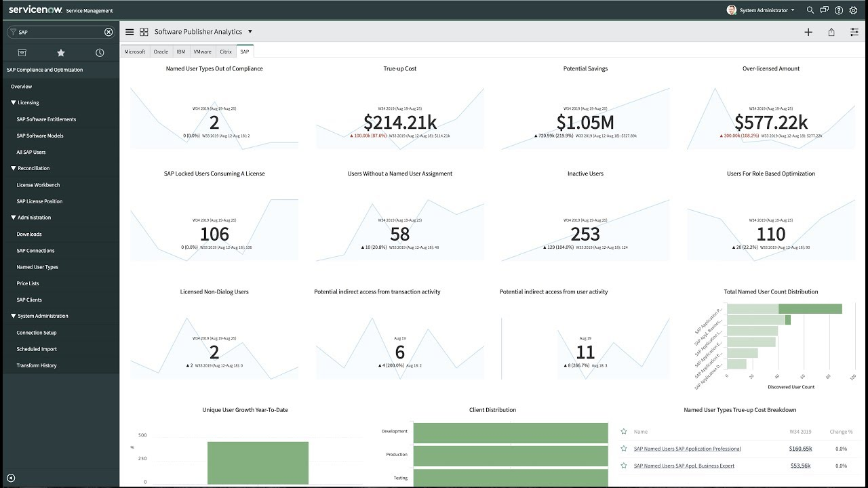Open System Administrator user menu
868x488 pixels.
(x=761, y=10)
